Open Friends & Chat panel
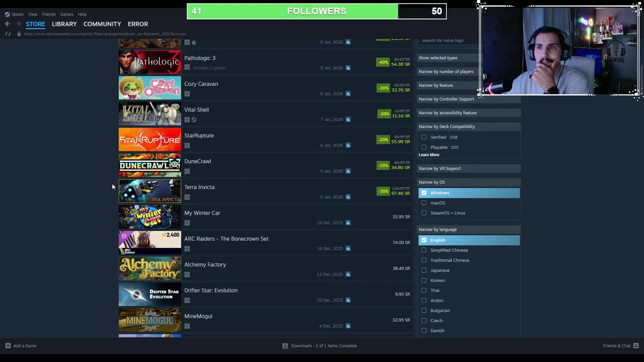644x362 pixels. tap(617, 345)
